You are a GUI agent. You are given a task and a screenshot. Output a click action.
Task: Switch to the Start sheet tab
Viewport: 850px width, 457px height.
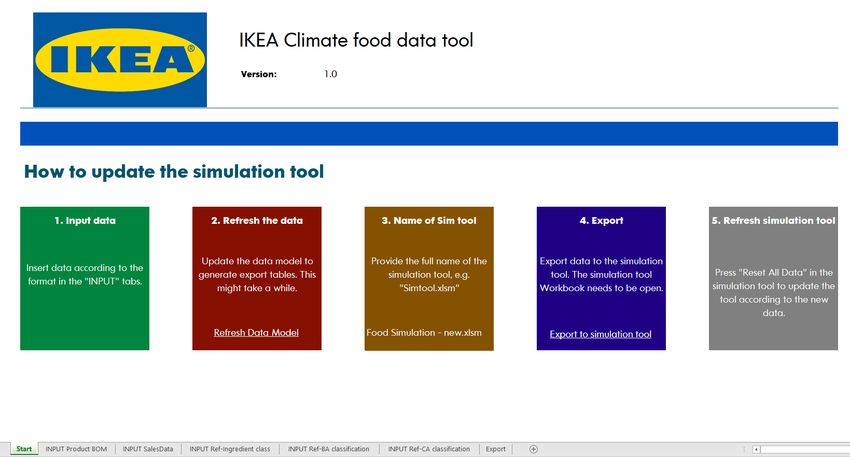point(24,449)
